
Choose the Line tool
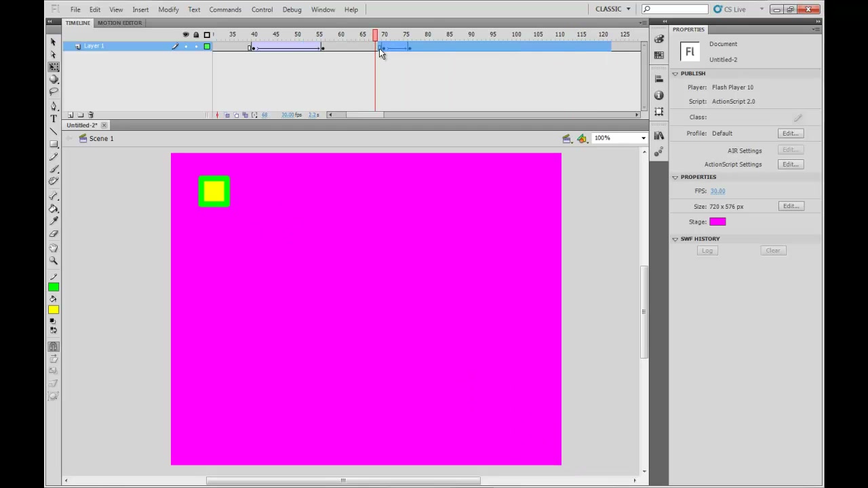(x=54, y=131)
